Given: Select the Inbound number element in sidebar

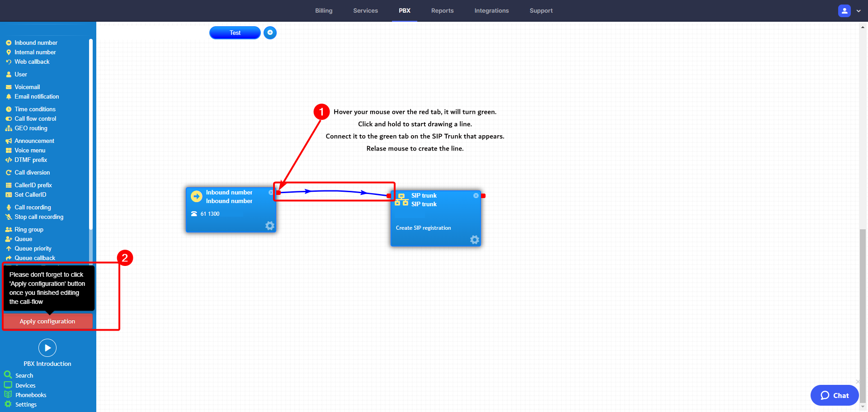Looking at the screenshot, I should pos(36,43).
